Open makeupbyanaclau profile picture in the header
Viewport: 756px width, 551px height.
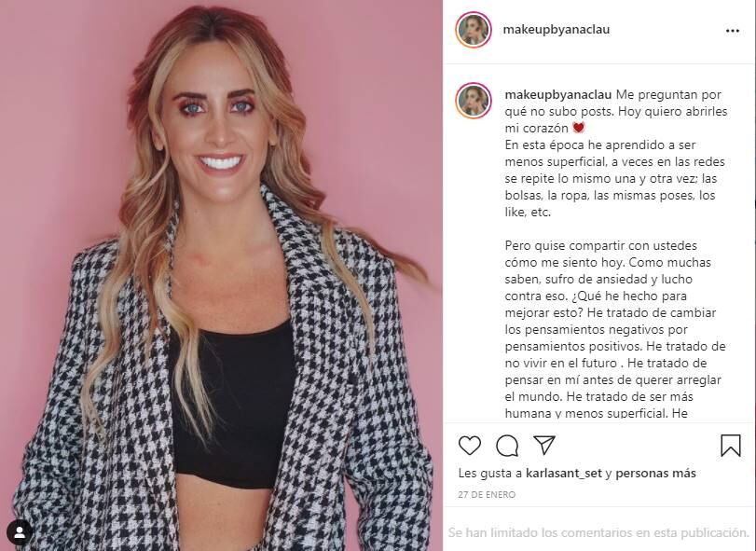click(x=474, y=30)
